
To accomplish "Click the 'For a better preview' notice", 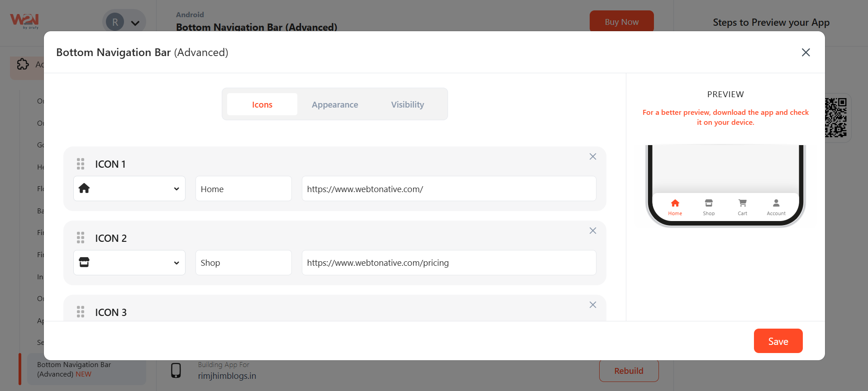I will tap(725, 117).
